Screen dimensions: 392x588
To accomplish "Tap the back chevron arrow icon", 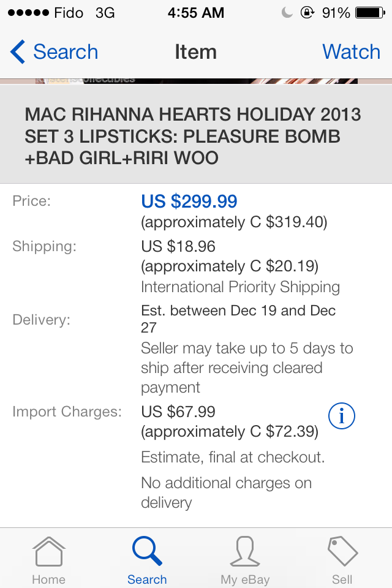I will pyautogui.click(x=18, y=51).
